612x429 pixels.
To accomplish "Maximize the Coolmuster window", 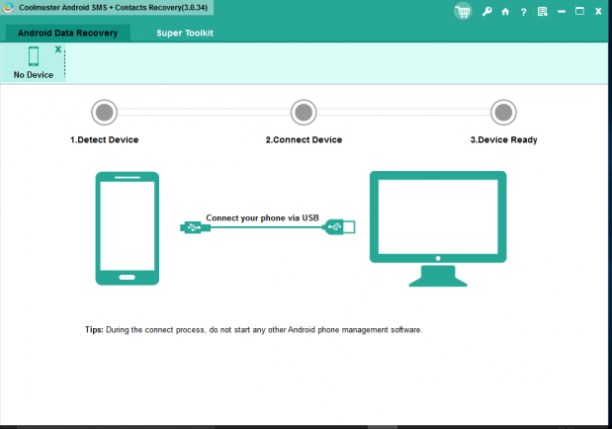I will [580, 11].
